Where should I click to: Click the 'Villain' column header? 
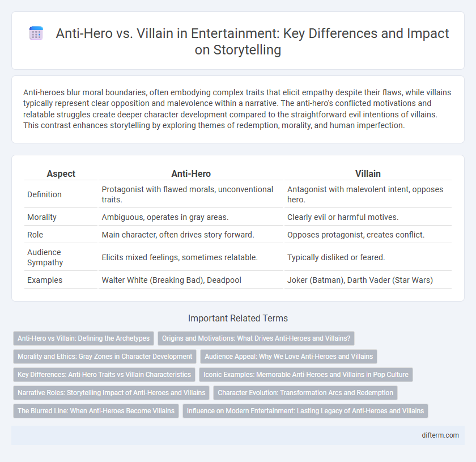(x=368, y=173)
